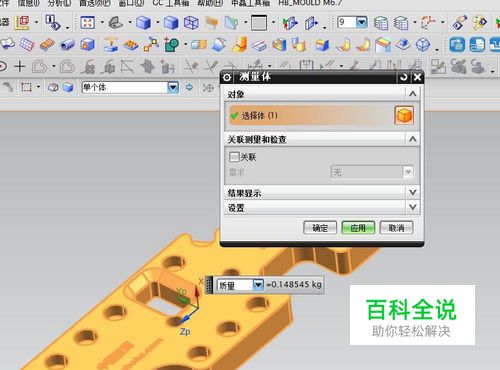This screenshot has height=370, width=500.
Task: Open the measure body dialog gear settings
Action: (227, 77)
